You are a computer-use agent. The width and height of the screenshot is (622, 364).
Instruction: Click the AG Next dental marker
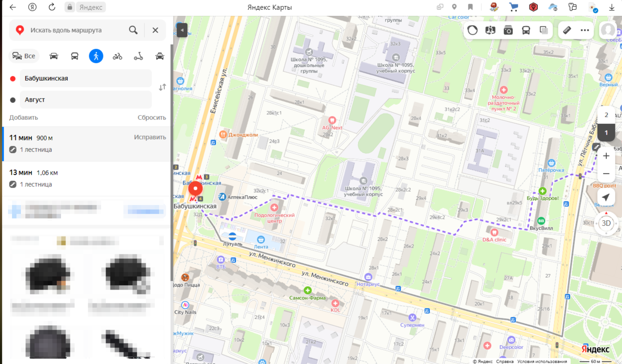(332, 120)
